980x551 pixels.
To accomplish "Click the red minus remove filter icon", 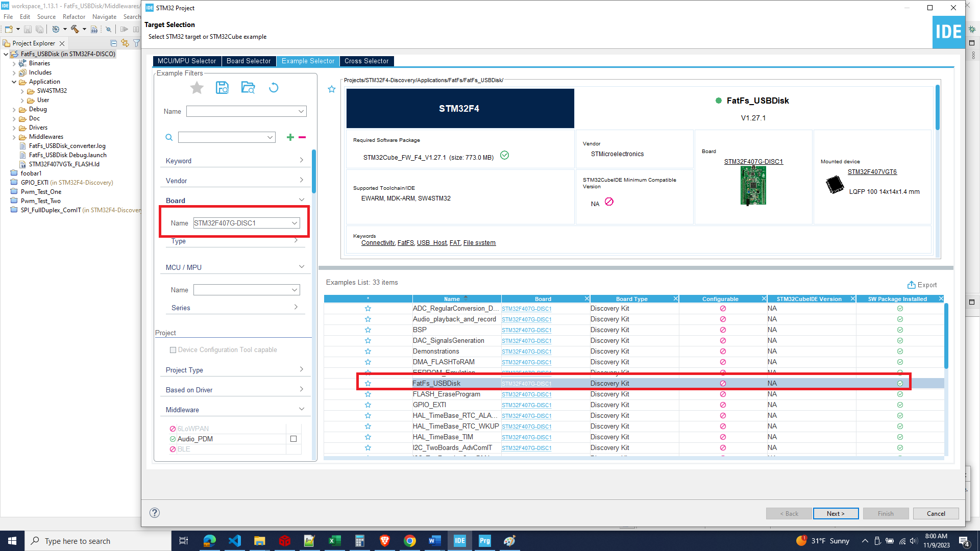I will (x=302, y=137).
